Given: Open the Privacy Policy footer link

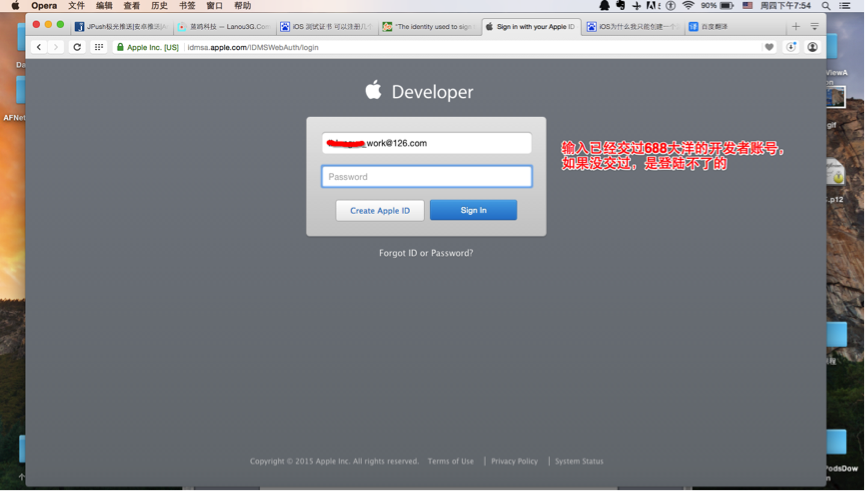Looking at the screenshot, I should (x=514, y=461).
